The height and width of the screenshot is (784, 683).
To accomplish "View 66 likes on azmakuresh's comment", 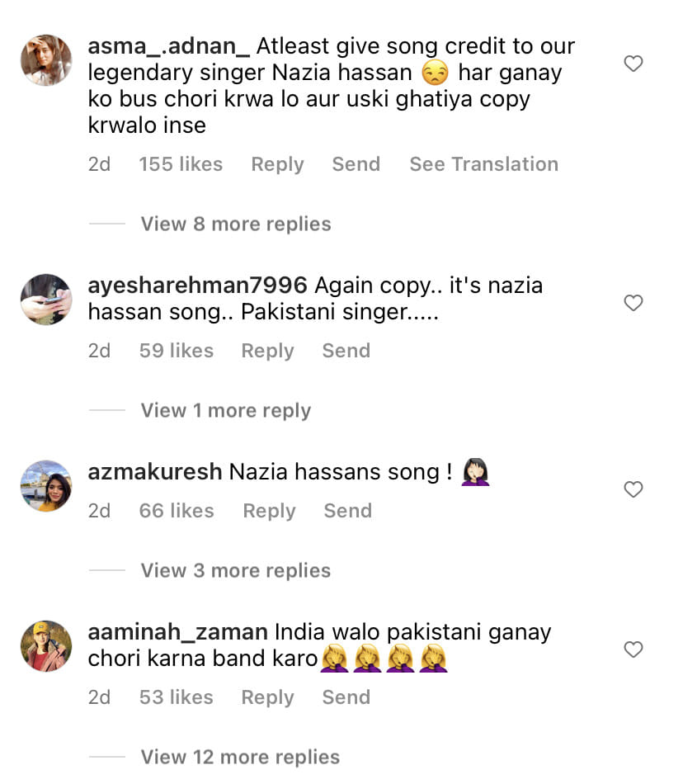I will click(x=177, y=511).
